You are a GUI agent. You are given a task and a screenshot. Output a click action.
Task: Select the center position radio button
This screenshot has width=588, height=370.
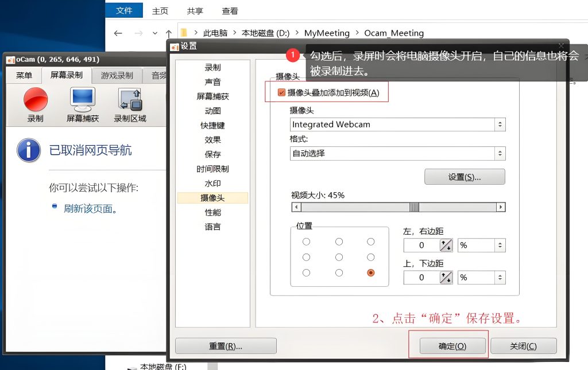point(339,257)
